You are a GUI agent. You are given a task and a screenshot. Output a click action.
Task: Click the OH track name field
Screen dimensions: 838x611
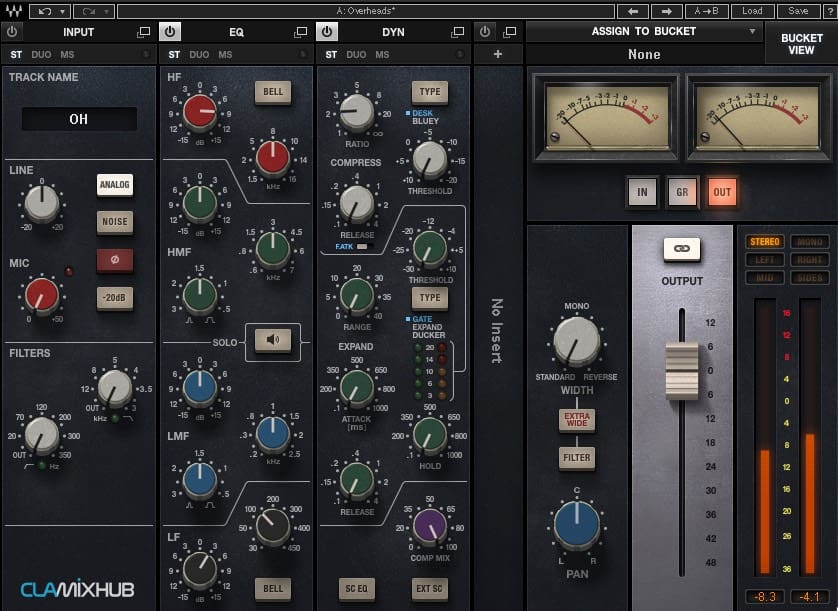[x=79, y=119]
